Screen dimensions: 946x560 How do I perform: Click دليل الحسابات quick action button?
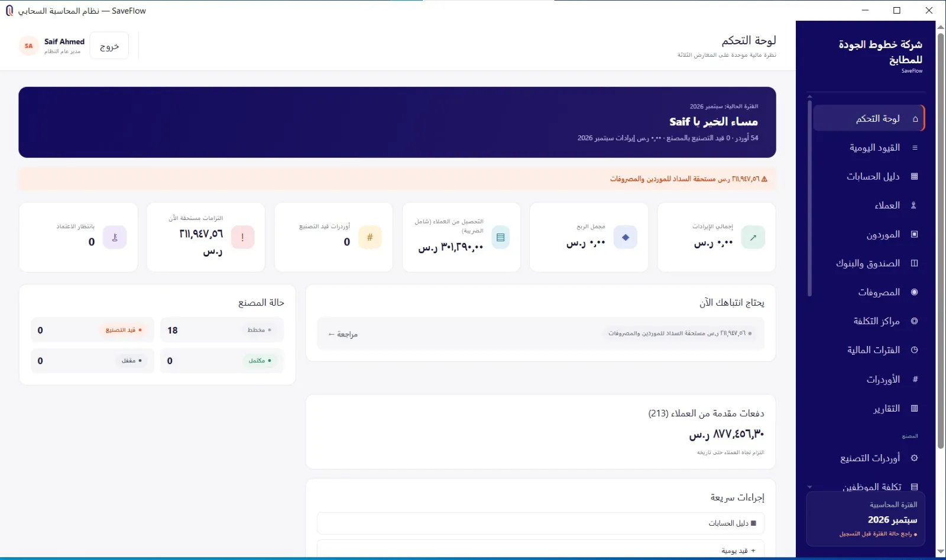click(540, 523)
